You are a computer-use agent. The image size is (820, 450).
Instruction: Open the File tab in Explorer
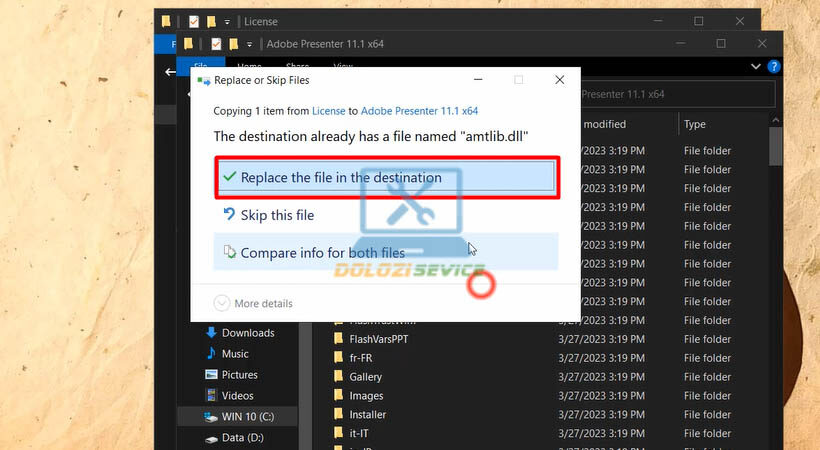pos(200,67)
